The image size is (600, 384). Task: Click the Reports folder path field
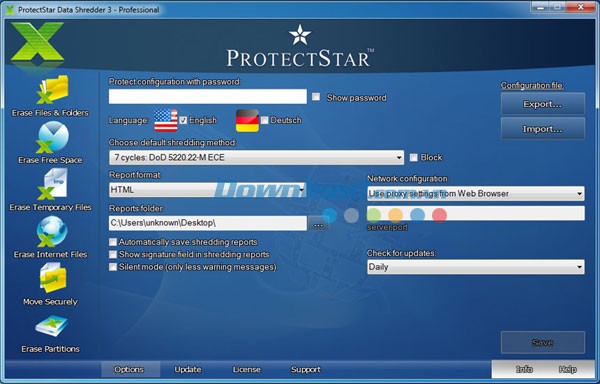click(x=208, y=223)
